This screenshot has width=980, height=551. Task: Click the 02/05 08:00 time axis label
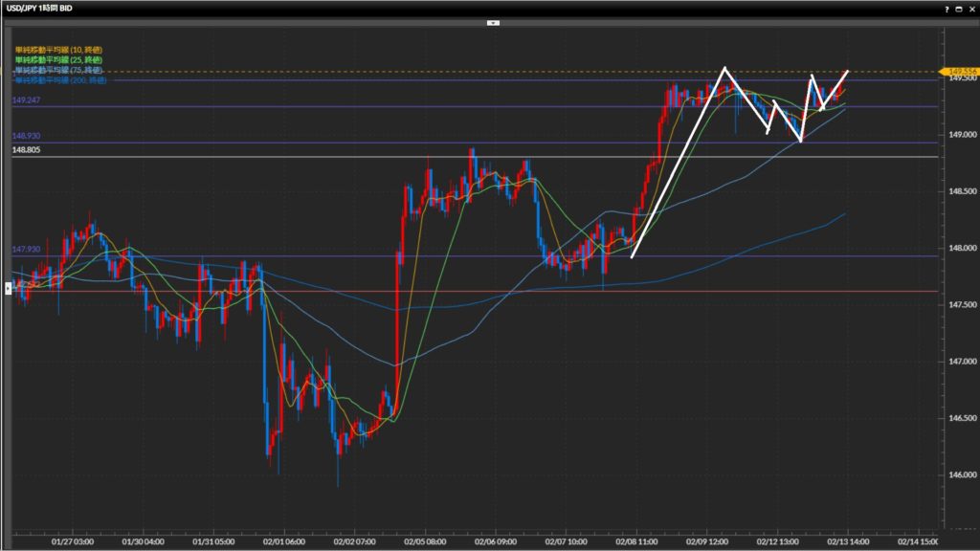[427, 540]
